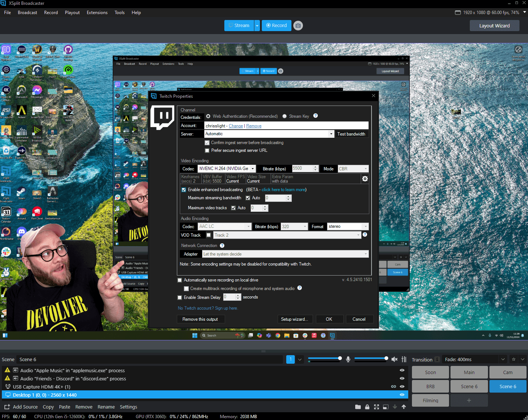Open the Tools menu
The image size is (528, 420).
coord(119,12)
